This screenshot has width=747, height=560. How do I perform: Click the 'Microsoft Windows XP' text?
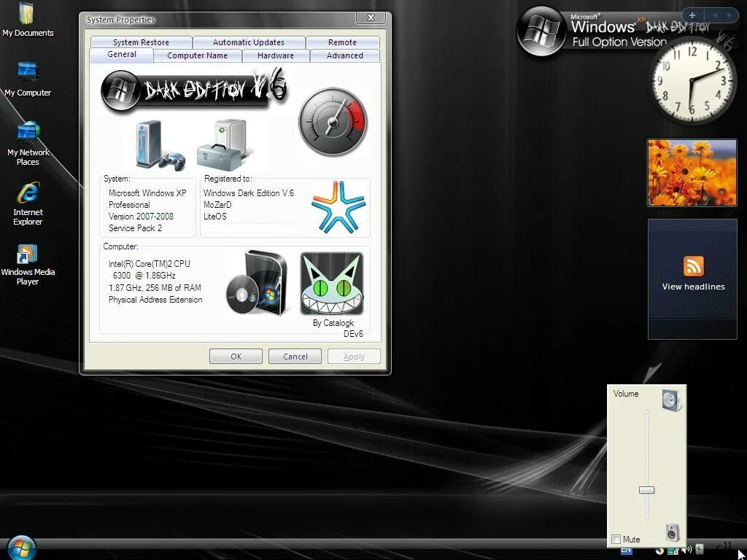click(x=147, y=192)
